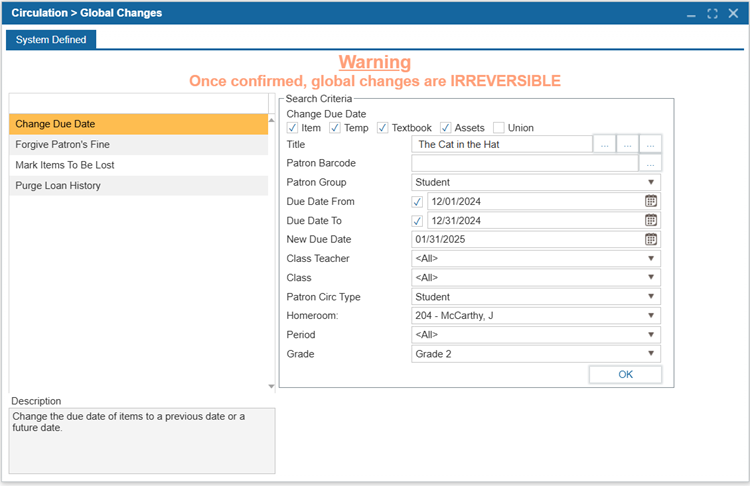Image resolution: width=750 pixels, height=486 pixels.
Task: Uncheck the Textbook checkbox
Action: (x=382, y=128)
